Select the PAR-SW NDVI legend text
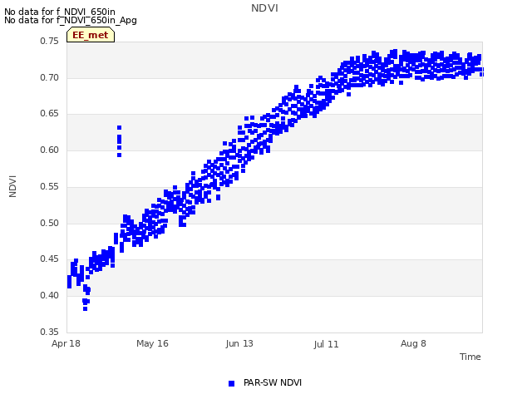 [x=273, y=382]
